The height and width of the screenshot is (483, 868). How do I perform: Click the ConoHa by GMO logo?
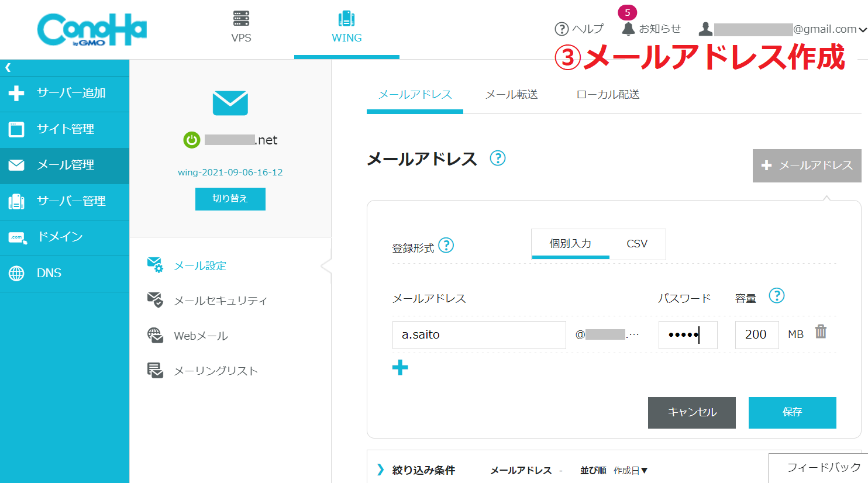(92, 30)
